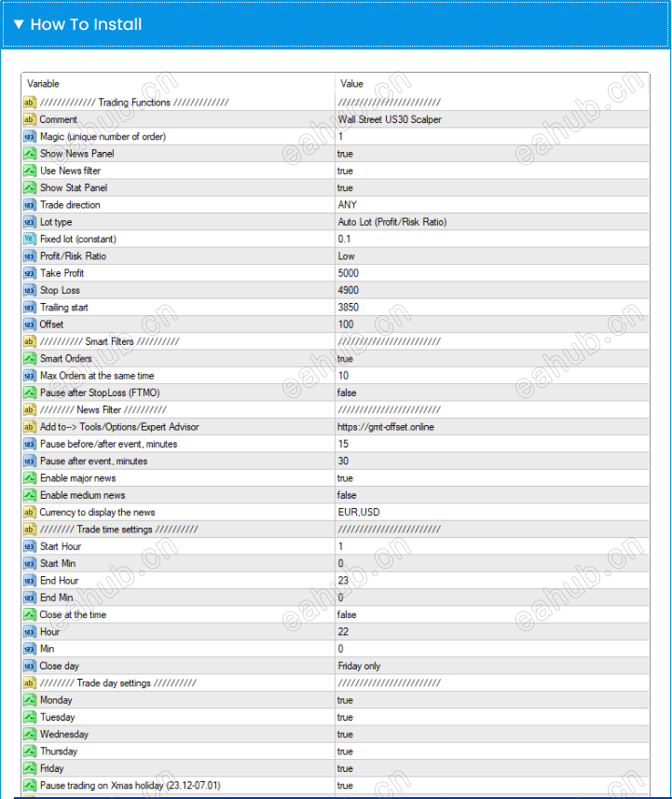The width and height of the screenshot is (672, 799).
Task: Click the integer icon beside Offset
Action: click(x=30, y=324)
